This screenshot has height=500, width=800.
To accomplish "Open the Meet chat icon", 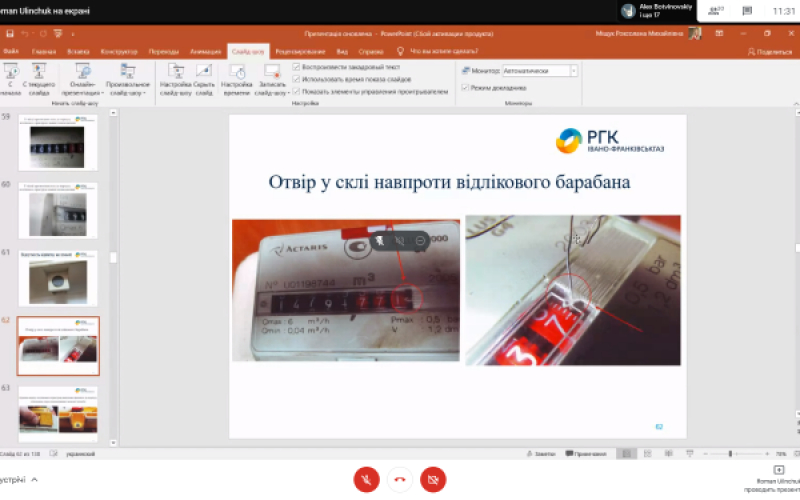I will click(747, 11).
